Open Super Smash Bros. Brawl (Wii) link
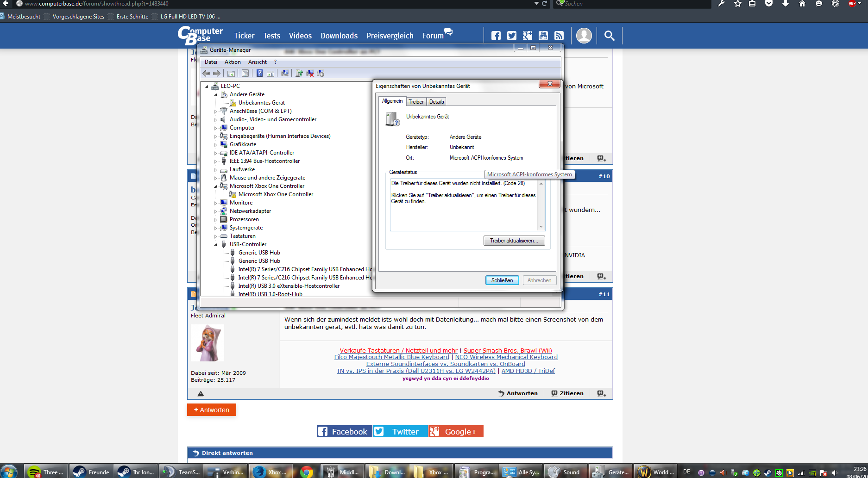The image size is (868, 478). (508, 350)
